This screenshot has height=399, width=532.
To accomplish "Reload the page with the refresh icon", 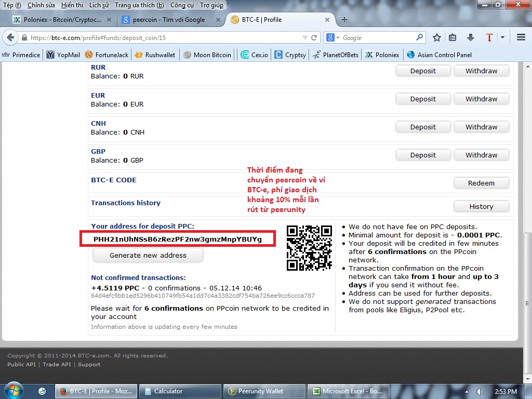I will click(x=314, y=37).
